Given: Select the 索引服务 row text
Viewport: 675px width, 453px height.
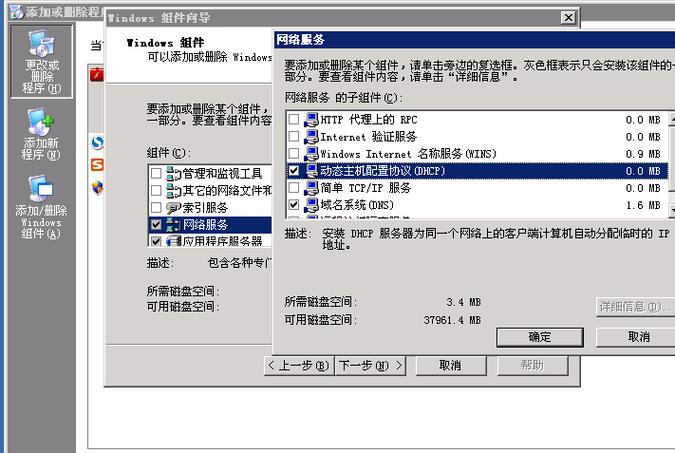Looking at the screenshot, I should (x=205, y=208).
